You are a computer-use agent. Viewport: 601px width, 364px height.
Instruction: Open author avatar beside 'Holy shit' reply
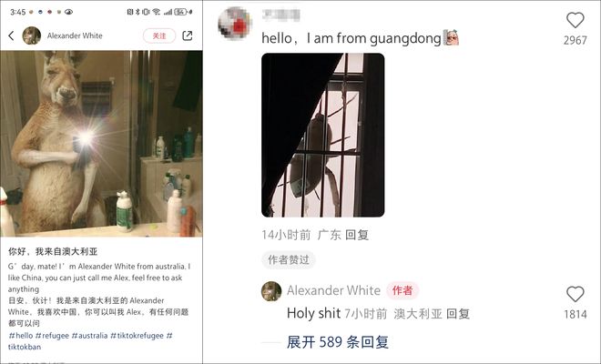click(271, 291)
